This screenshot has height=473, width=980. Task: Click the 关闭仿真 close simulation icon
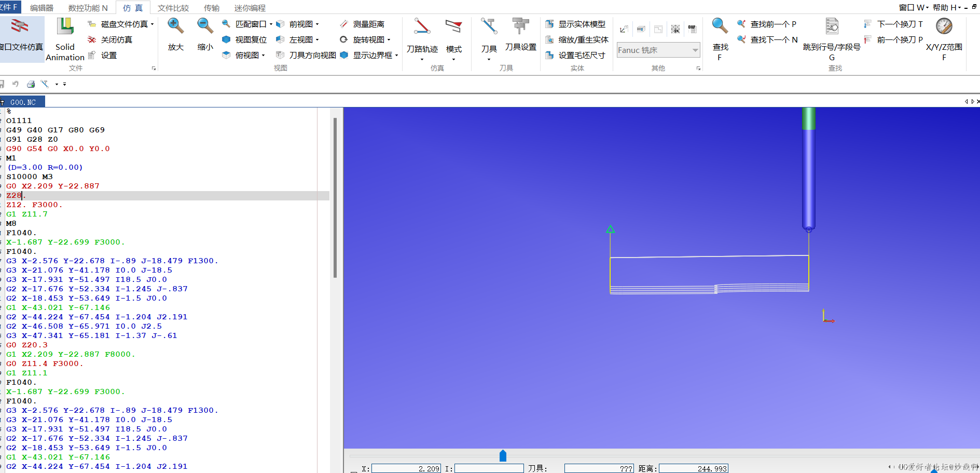click(x=92, y=39)
